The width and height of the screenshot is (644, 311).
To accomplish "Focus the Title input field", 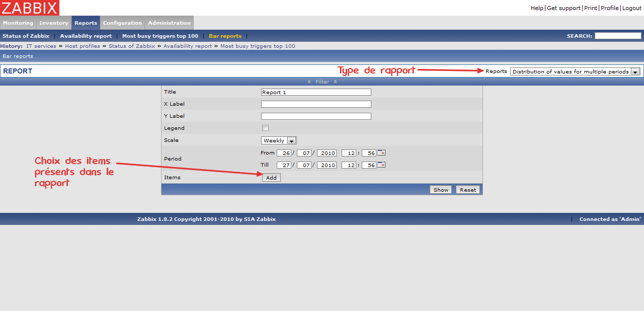I will 316,92.
